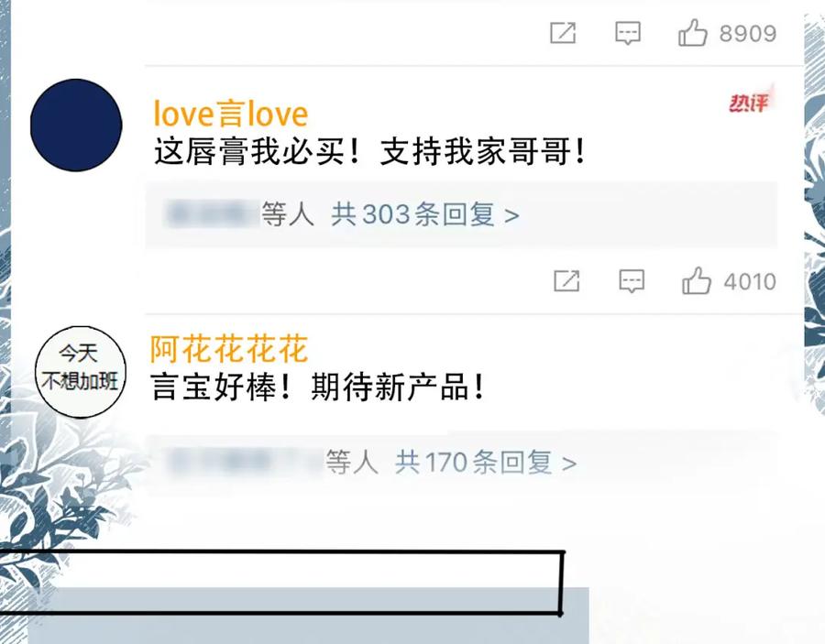825x644 pixels.
Task: Tap the blurred replier name before 170 replies
Action: [244, 462]
